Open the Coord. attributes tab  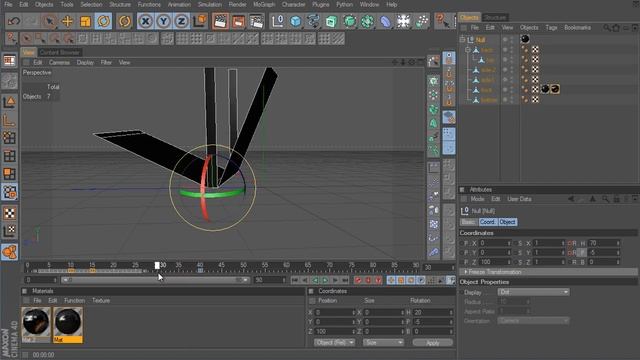(487, 222)
